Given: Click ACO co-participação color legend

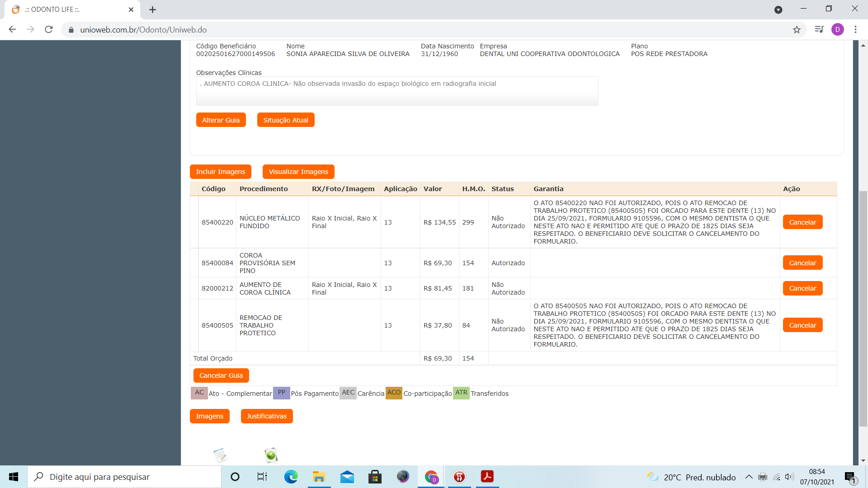Looking at the screenshot, I should tap(393, 393).
